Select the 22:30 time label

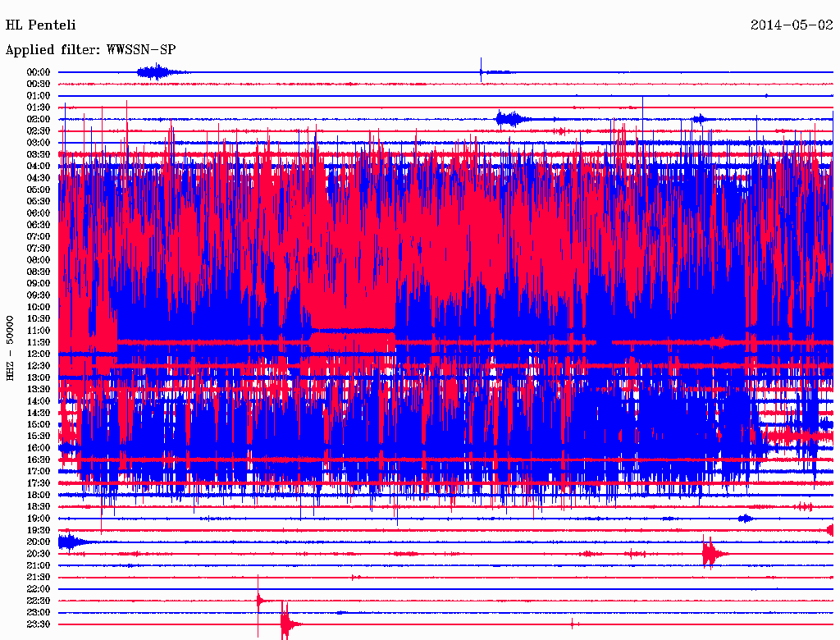39,601
